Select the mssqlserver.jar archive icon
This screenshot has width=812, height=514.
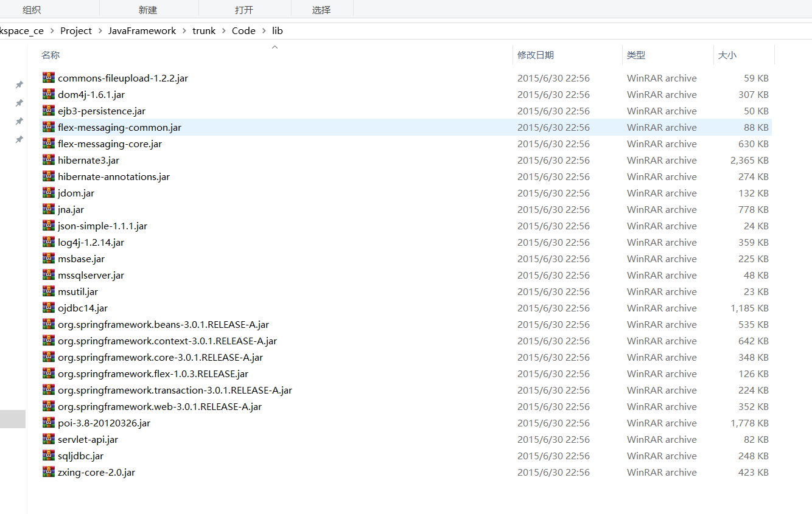[x=49, y=275]
